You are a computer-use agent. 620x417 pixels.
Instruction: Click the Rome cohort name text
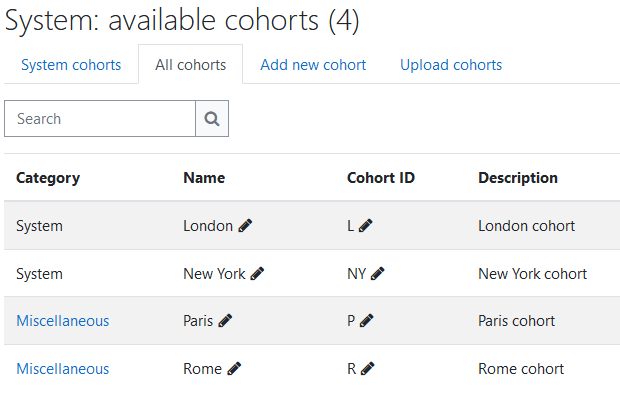pos(202,368)
